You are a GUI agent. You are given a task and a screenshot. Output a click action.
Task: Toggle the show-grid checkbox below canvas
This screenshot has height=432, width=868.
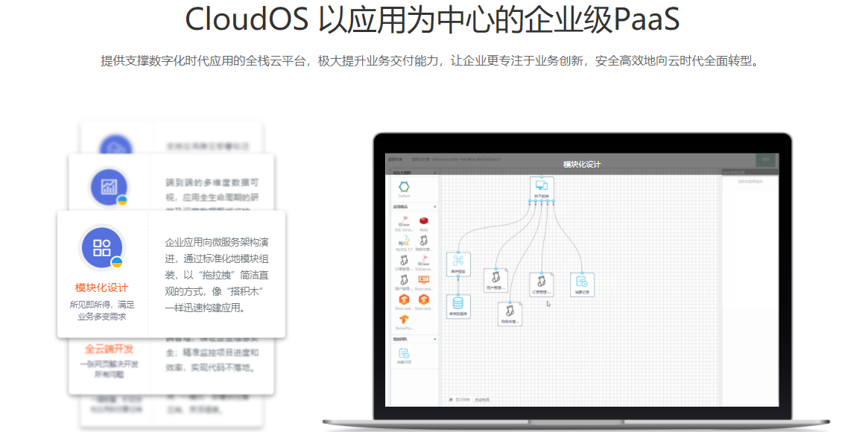(x=451, y=399)
